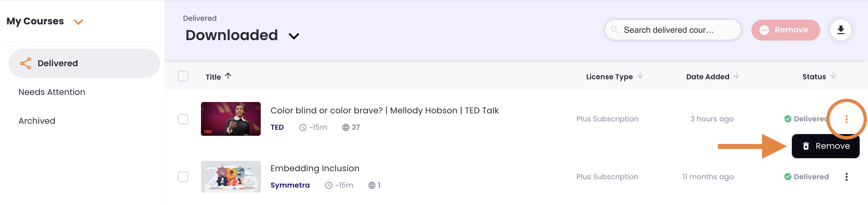
Task: Go to Needs Attention section
Action: pyautogui.click(x=52, y=92)
